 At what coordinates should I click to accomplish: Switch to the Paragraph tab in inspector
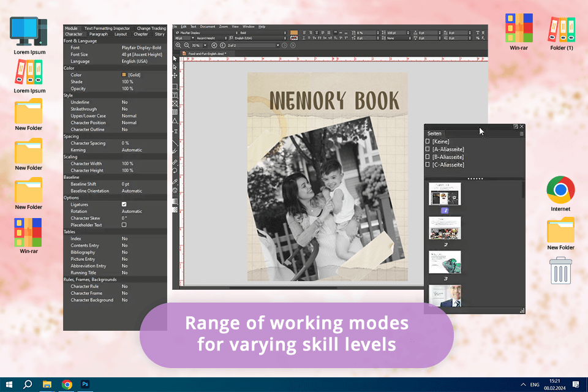pos(98,34)
